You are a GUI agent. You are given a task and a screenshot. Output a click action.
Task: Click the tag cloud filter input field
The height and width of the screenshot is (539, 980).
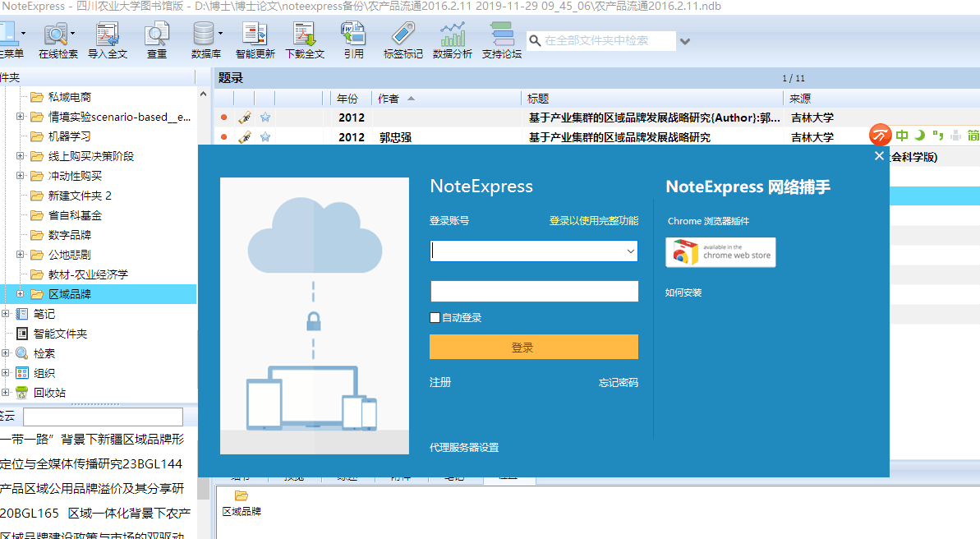[104, 417]
